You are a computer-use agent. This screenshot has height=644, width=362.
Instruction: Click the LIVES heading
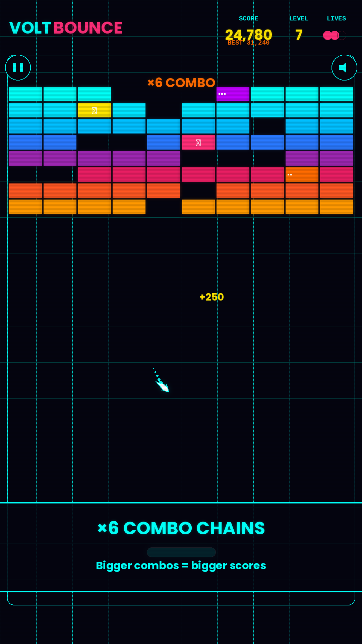pyautogui.click(x=336, y=18)
